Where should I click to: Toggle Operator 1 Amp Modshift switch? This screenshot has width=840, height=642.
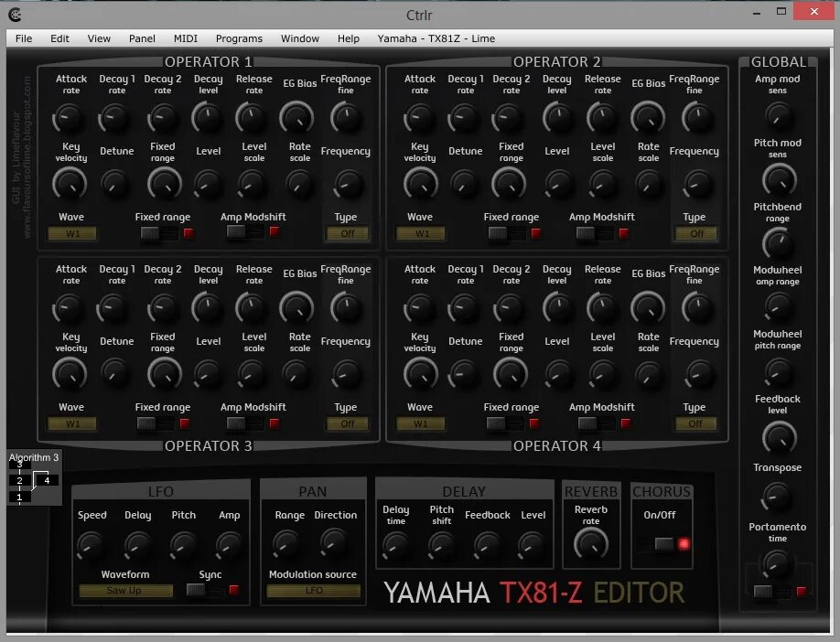tap(245, 232)
